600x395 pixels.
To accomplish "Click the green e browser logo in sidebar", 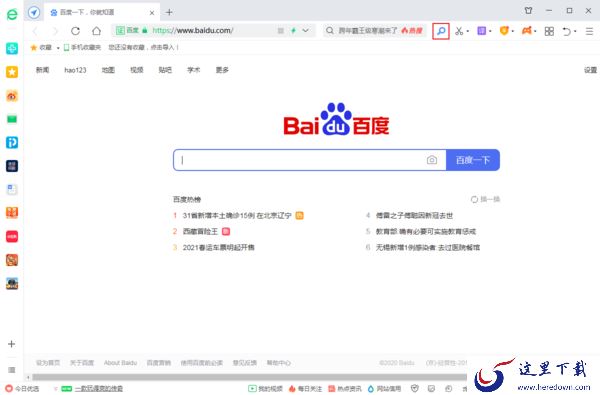I will (12, 14).
